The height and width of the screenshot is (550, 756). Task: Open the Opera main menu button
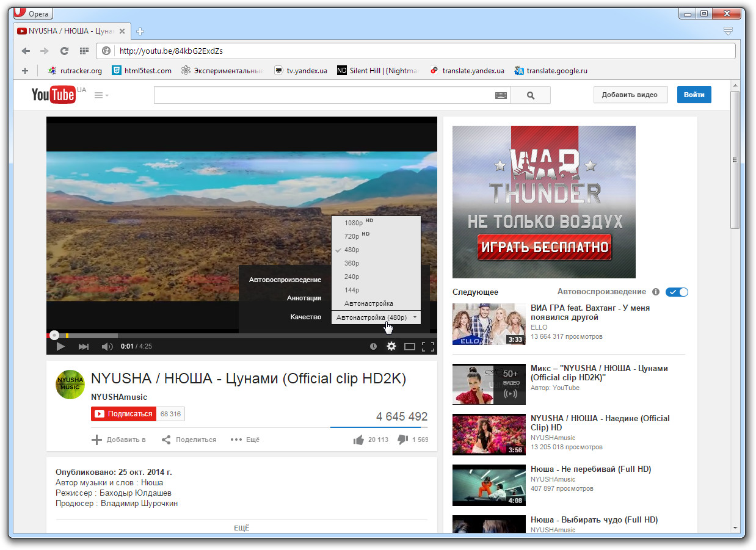click(32, 13)
